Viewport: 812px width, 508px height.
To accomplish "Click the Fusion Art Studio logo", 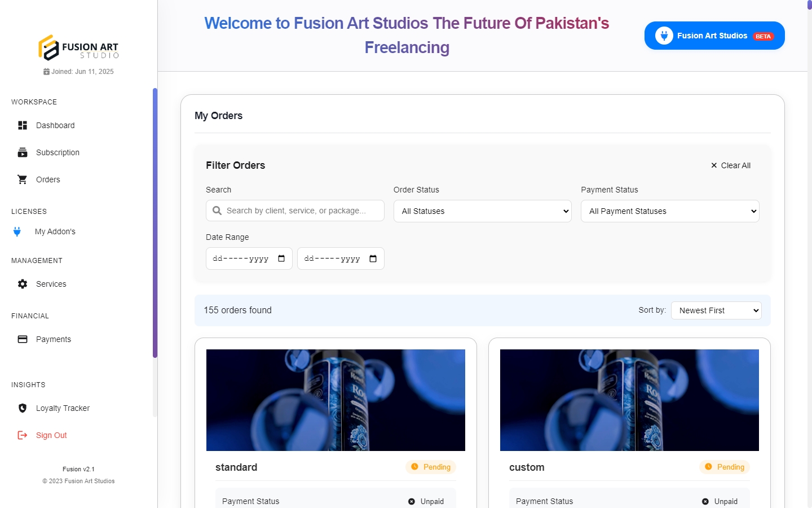I will (78, 47).
